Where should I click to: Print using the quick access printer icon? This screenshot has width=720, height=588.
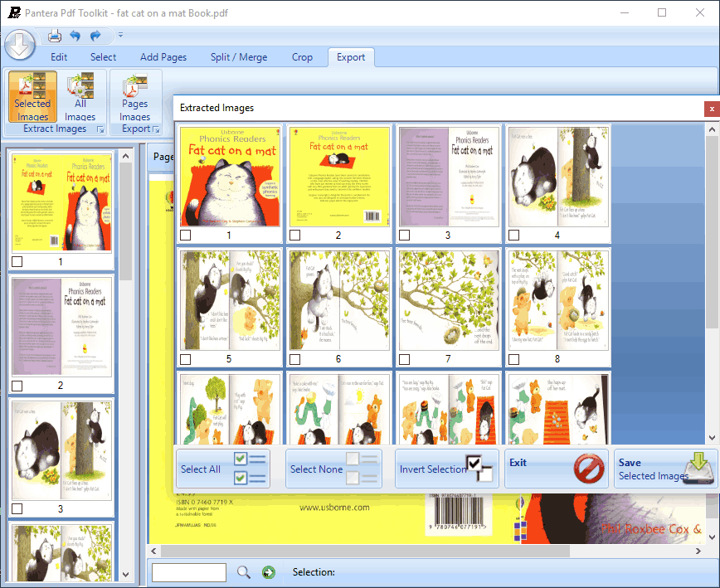[55, 36]
